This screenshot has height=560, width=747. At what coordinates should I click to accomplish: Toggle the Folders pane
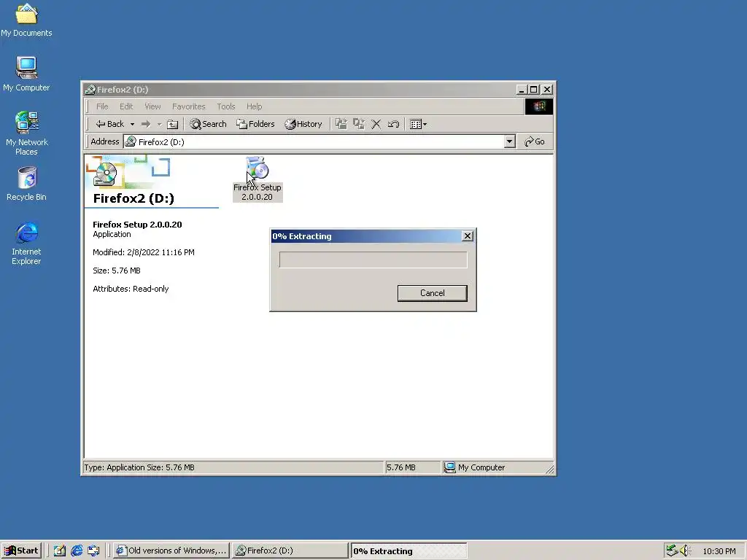tap(256, 124)
